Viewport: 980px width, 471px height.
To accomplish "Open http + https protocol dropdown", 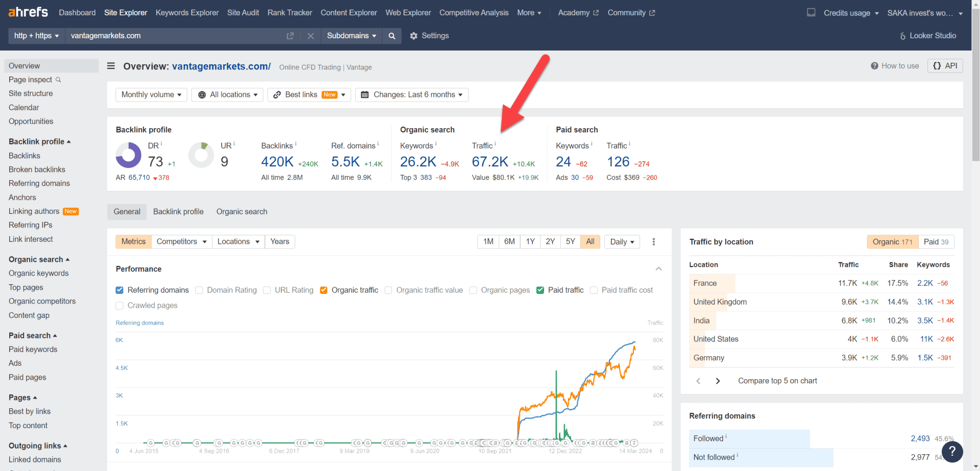I will point(37,36).
